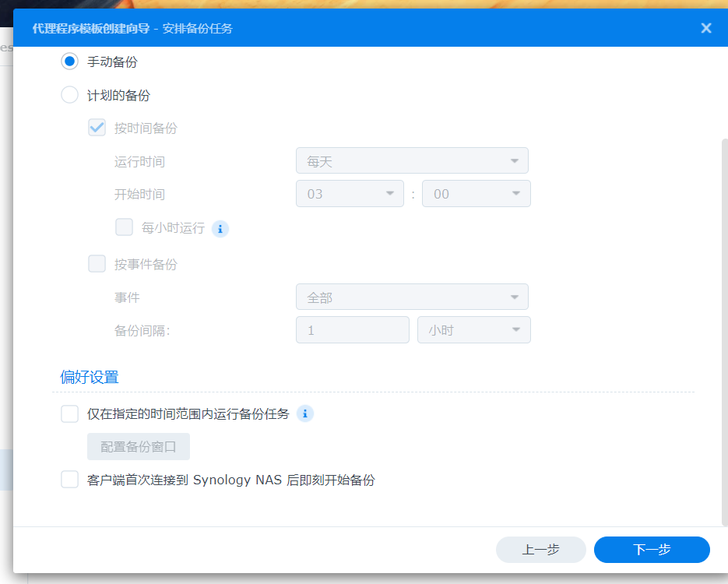The image size is (728, 584).
Task: Click info icon next to 每小时运行
Action: (x=220, y=229)
